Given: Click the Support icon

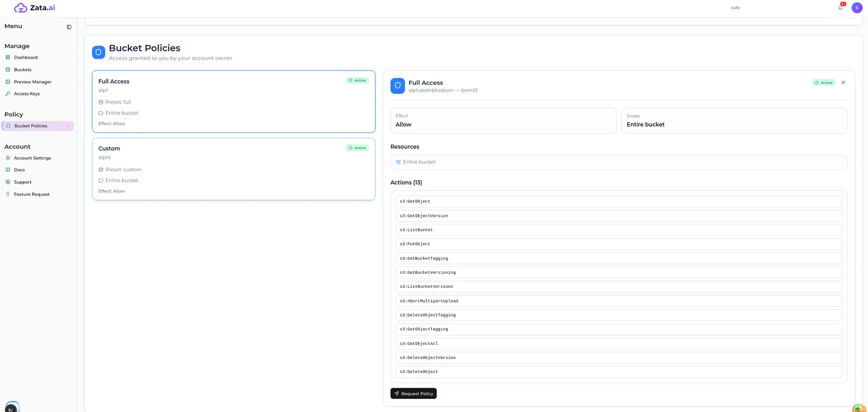Looking at the screenshot, I should pos(8,182).
